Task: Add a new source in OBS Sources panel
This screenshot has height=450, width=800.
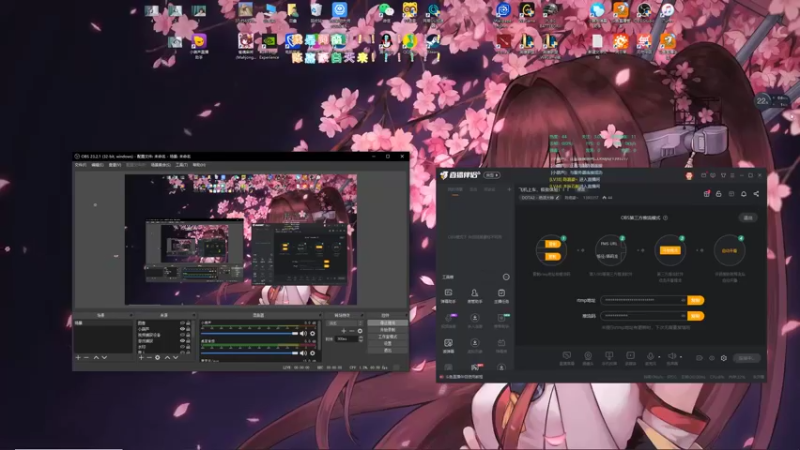Action: 141,358
